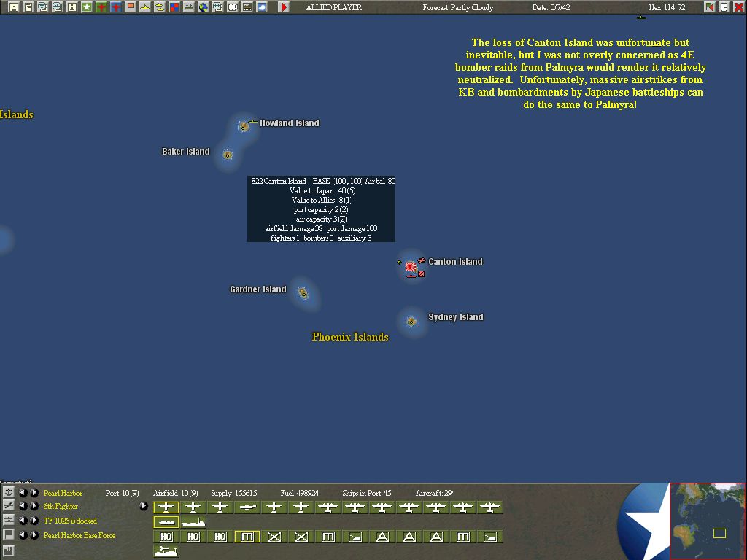The height and width of the screenshot is (560, 747).
Task: Click the red play end-turn arrow
Action: [x=284, y=7]
